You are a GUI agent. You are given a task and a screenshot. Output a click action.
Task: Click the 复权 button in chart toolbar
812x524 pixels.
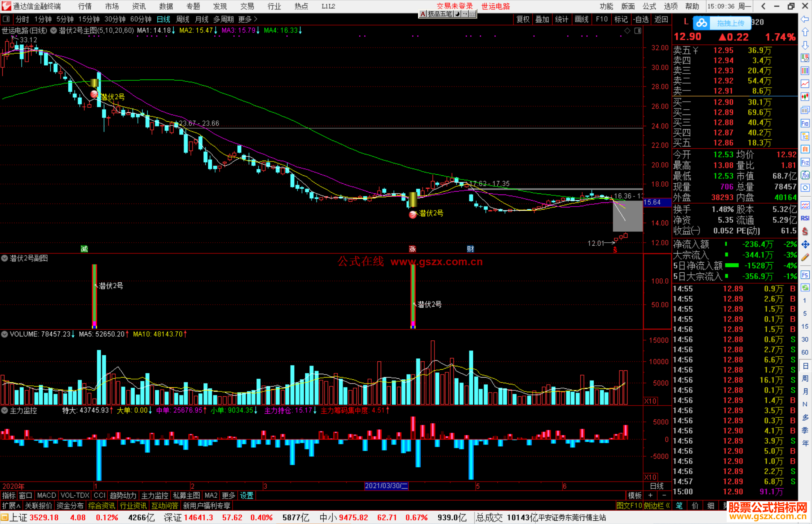(x=523, y=19)
